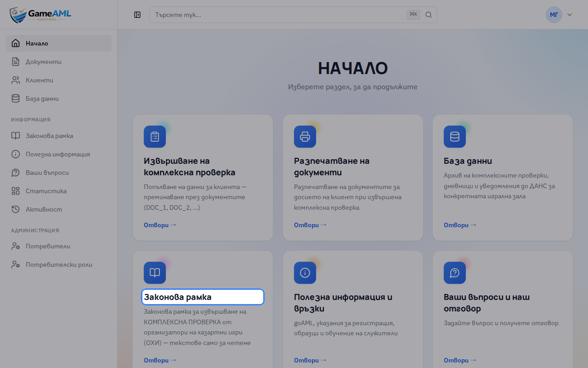The width and height of the screenshot is (588, 368).
Task: Click the Законова рамка book icon in sidebar
Action: (16, 136)
